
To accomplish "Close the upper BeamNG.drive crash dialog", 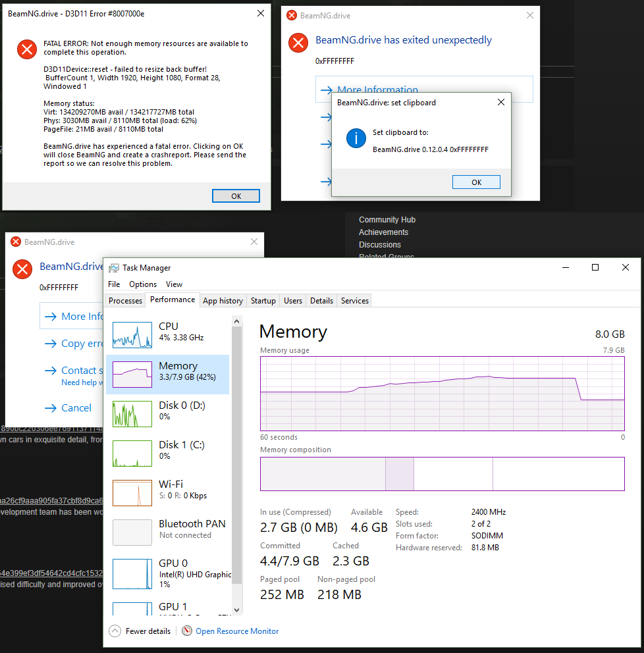I will [x=530, y=15].
